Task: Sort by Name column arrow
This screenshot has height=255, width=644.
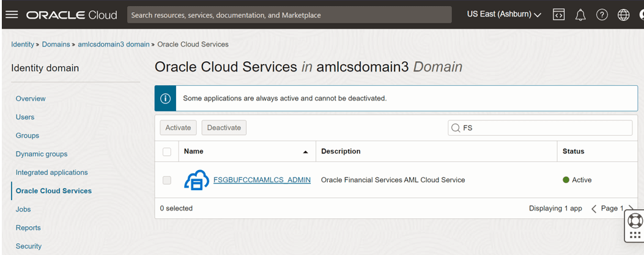Action: tap(305, 152)
